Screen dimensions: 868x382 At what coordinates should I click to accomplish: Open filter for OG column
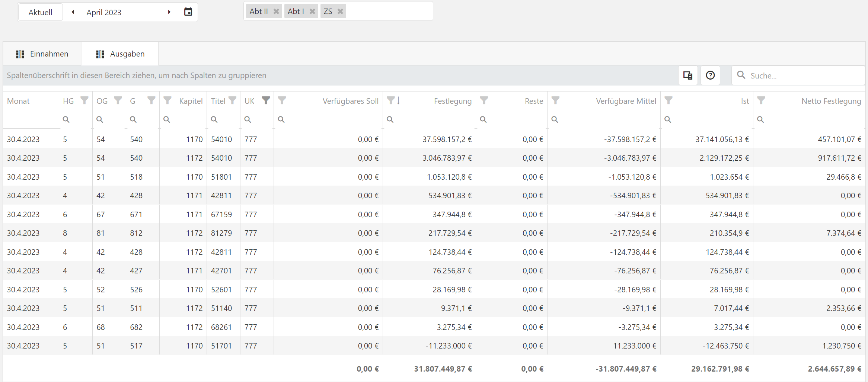(x=118, y=100)
